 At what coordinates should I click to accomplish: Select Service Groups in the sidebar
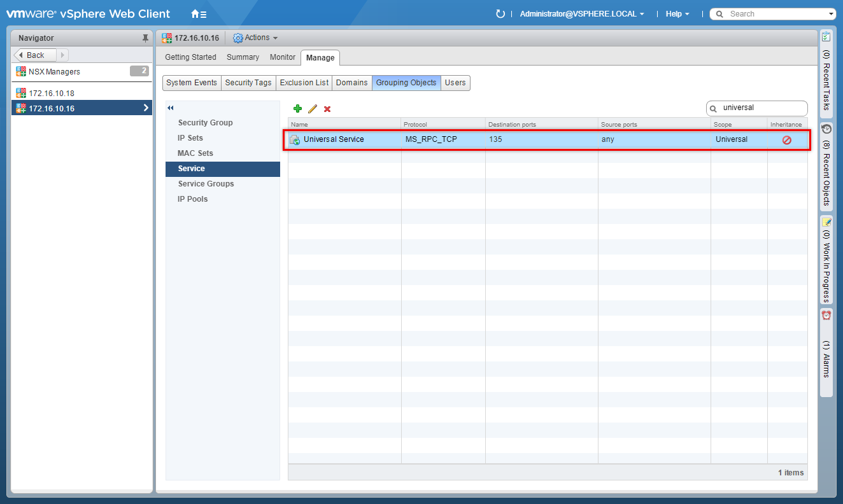pyautogui.click(x=206, y=184)
